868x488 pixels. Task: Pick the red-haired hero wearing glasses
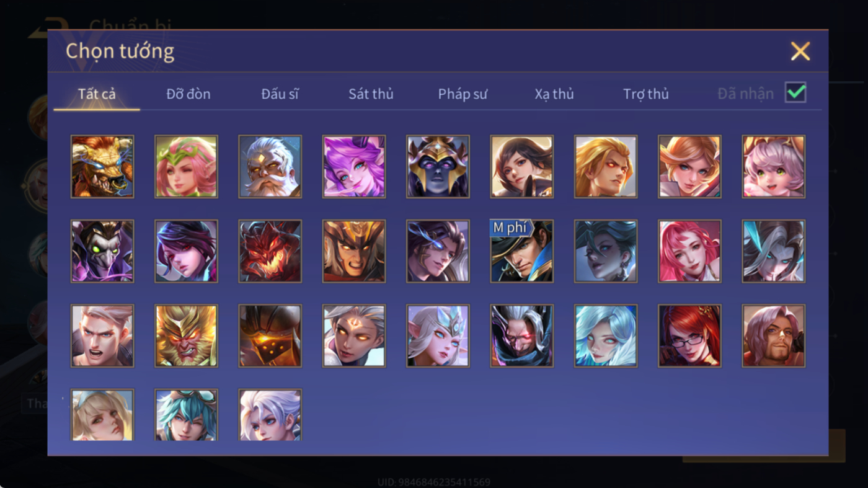(690, 335)
